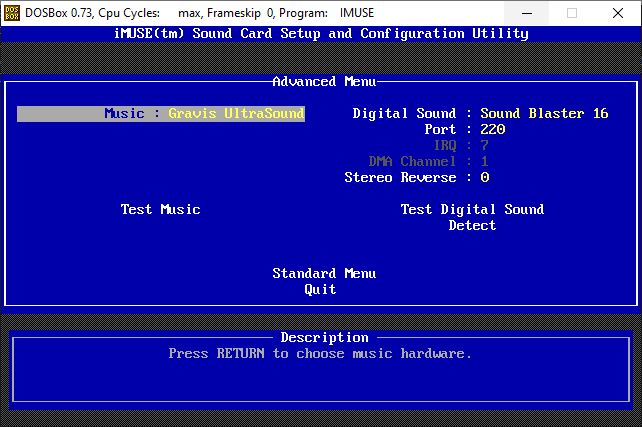
Task: Choose Quit to exit setup
Action: coord(320,289)
